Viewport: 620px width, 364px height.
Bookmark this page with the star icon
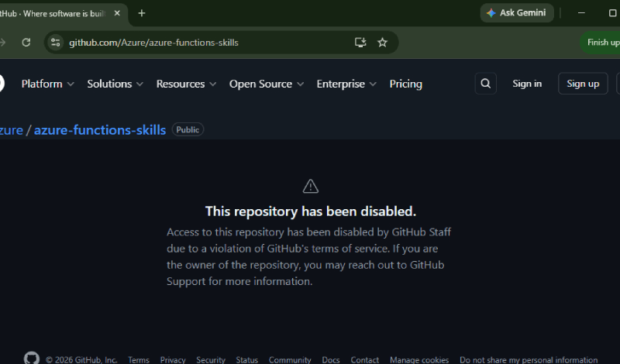(382, 43)
